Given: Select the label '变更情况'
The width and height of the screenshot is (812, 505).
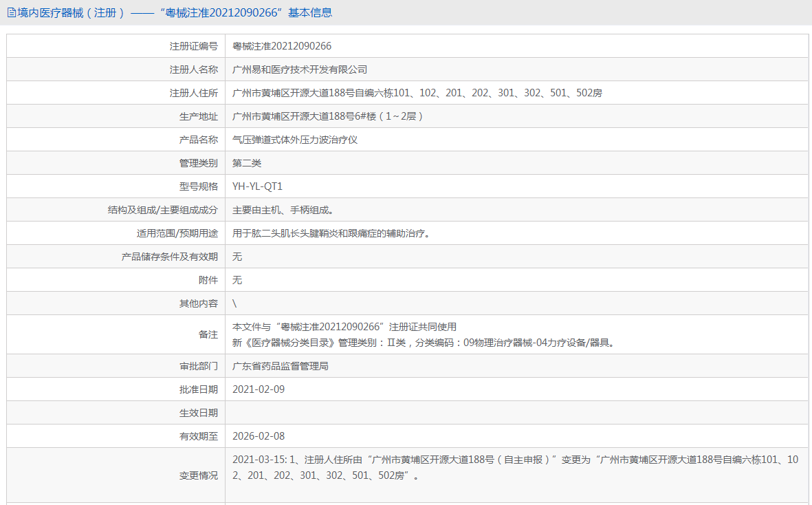Looking at the screenshot, I should pos(198,475).
